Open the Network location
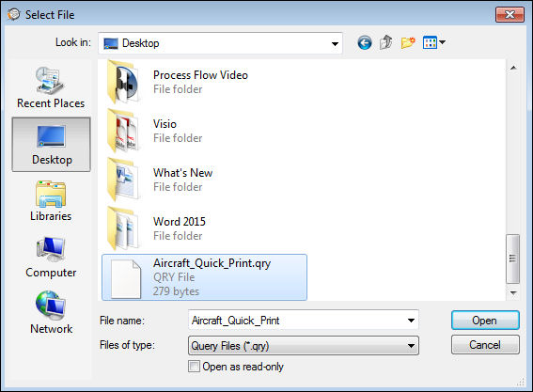 51,313
